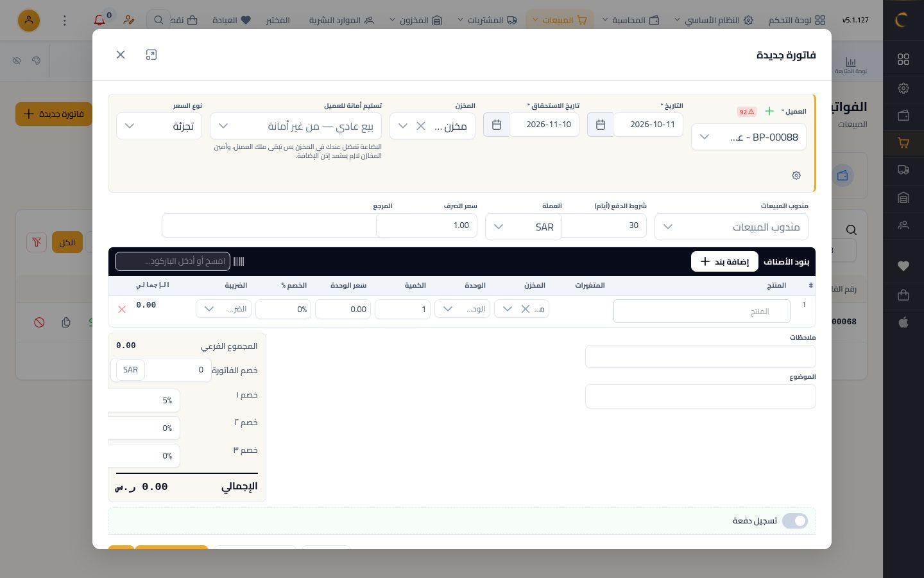Close the new invoice dialog
Screen dimensions: 924x578
coord(121,55)
